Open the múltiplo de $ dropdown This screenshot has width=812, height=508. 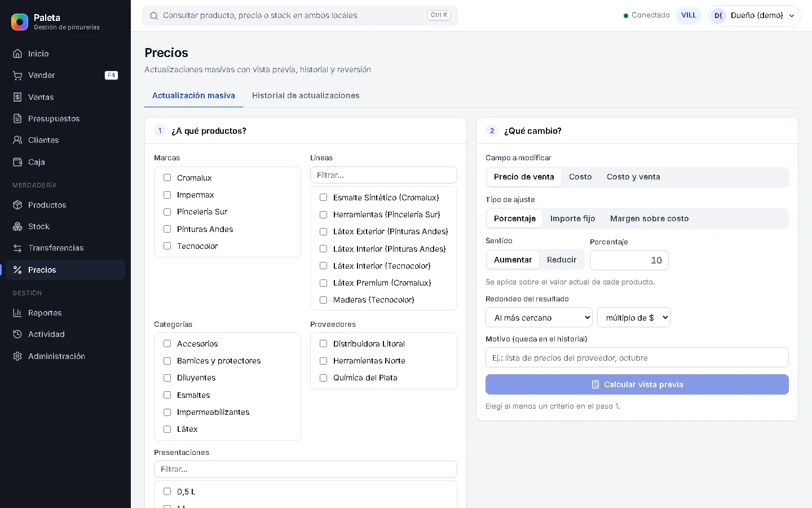click(x=634, y=317)
